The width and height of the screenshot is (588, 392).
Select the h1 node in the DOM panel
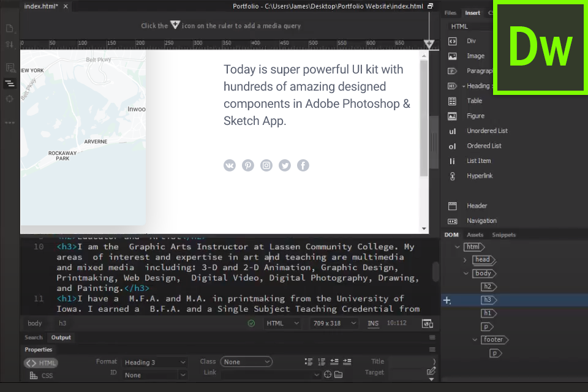click(x=487, y=313)
